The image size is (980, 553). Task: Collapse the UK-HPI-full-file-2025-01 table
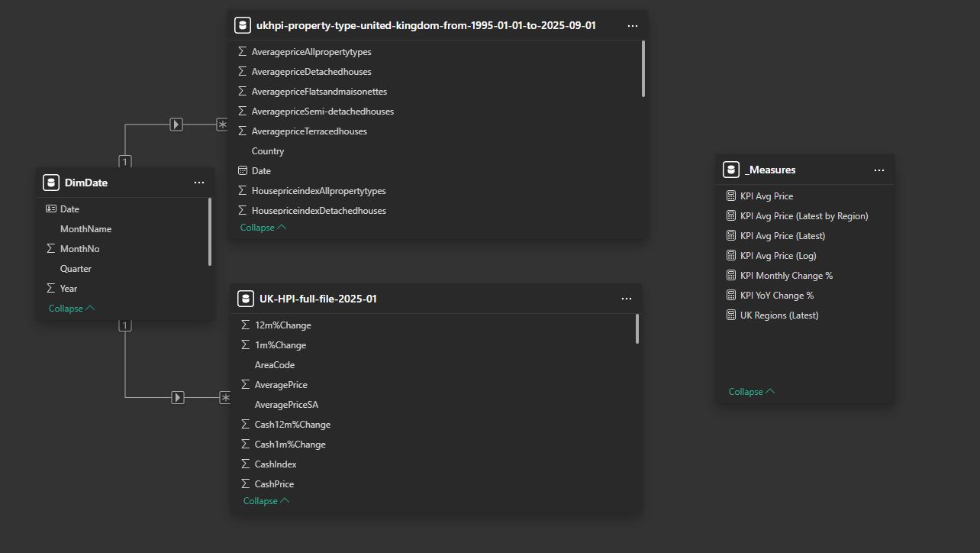[x=262, y=500]
